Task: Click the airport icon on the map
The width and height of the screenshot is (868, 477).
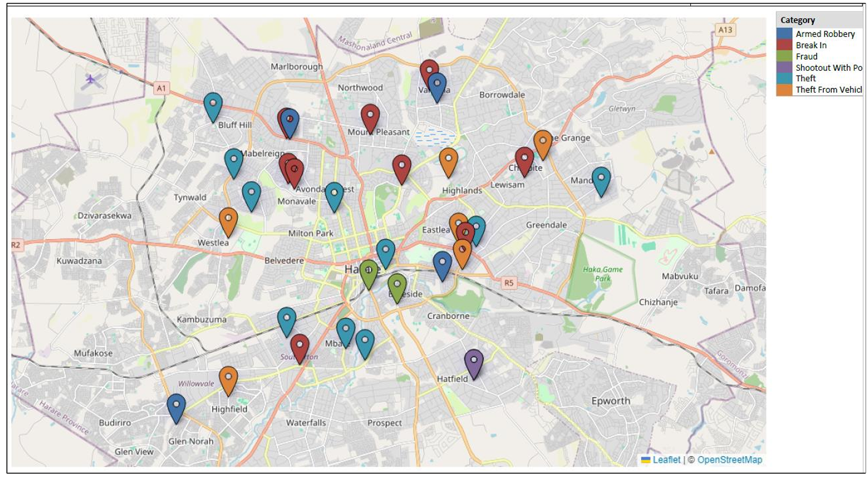Action: [91, 79]
